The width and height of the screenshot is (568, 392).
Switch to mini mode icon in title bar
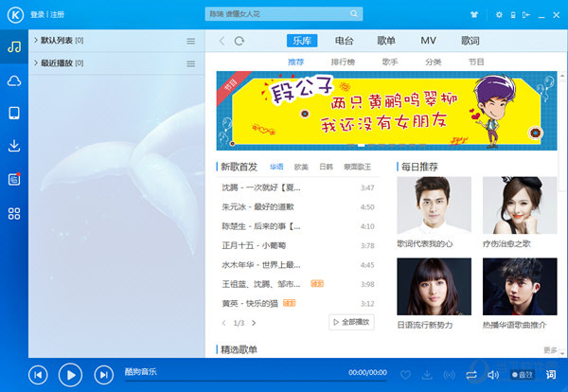point(526,15)
